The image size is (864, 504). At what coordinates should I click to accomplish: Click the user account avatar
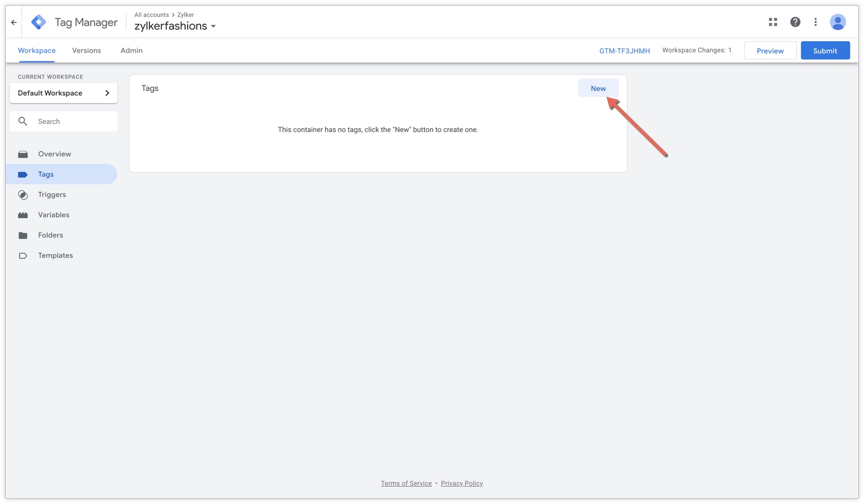click(x=838, y=22)
